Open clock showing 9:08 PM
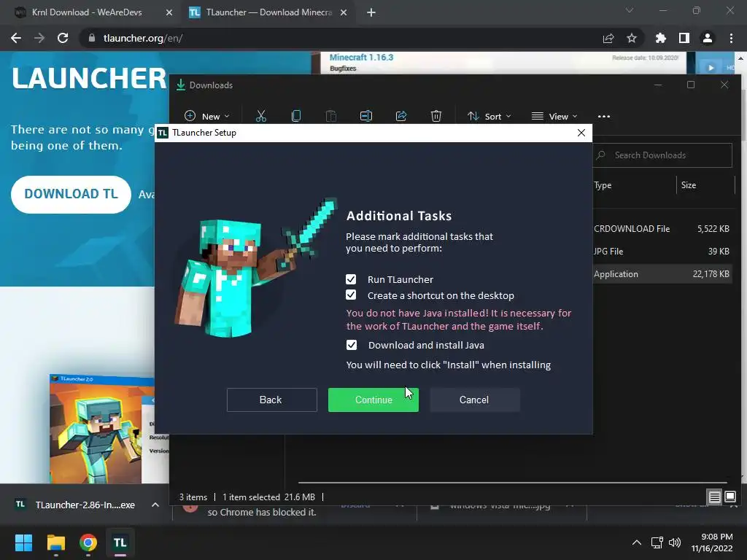747x560 pixels. (712, 542)
